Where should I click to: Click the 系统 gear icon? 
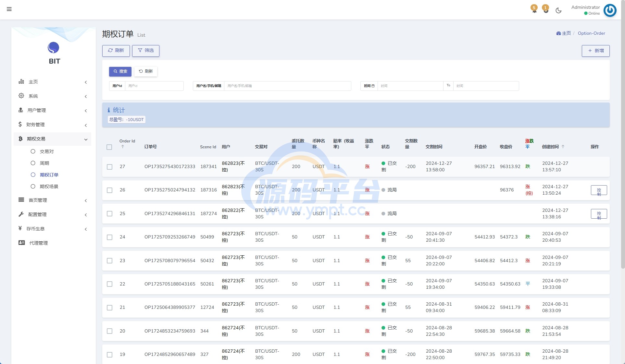click(21, 96)
